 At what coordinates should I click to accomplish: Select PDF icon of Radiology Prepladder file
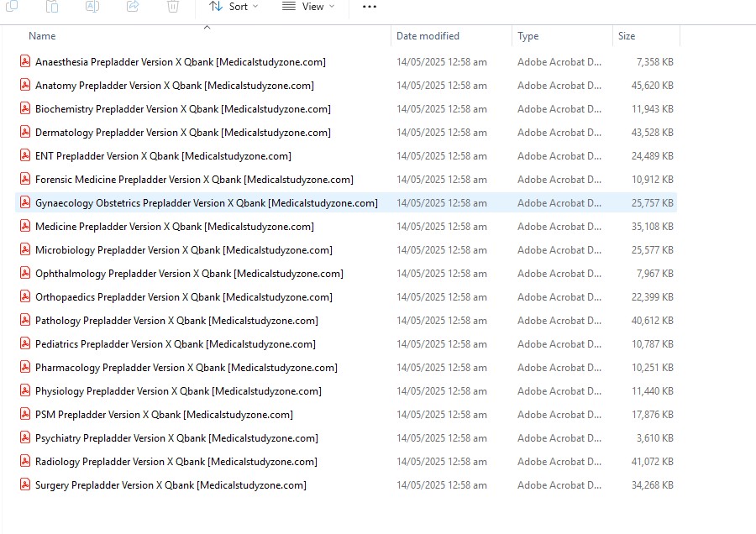pos(25,461)
